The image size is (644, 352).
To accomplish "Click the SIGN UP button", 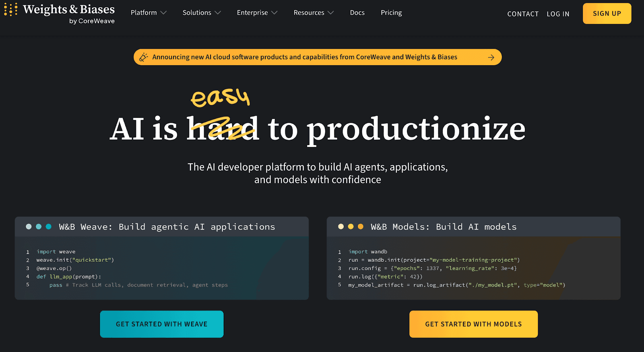I will [x=607, y=13].
